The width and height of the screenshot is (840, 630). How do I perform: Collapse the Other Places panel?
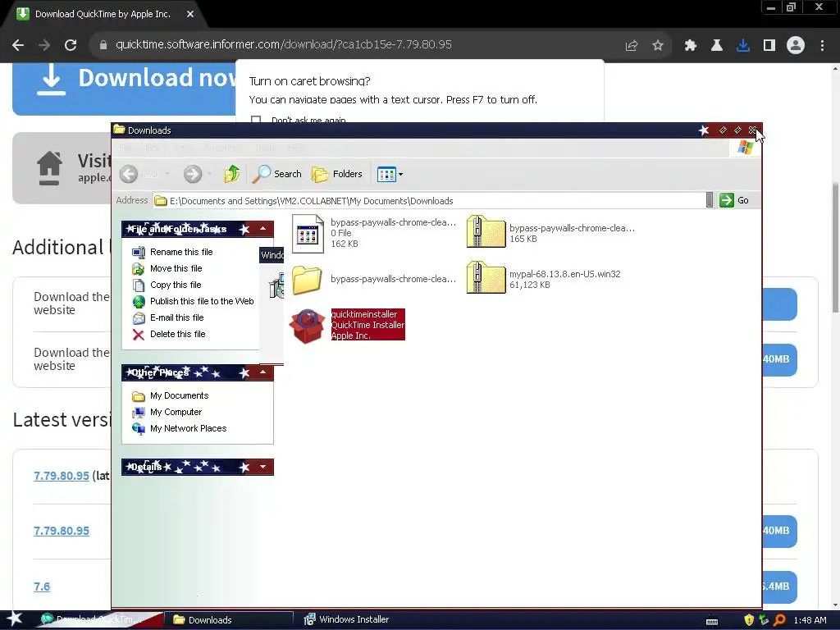263,372
